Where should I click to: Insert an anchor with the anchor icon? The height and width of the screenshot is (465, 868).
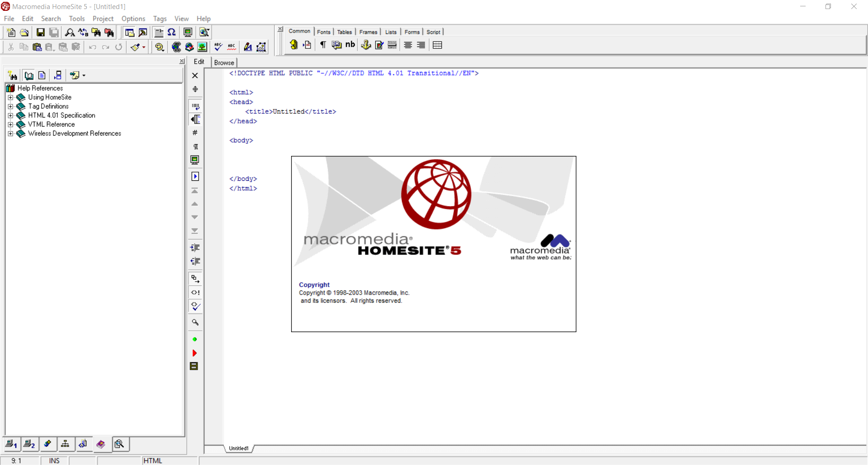click(366, 45)
